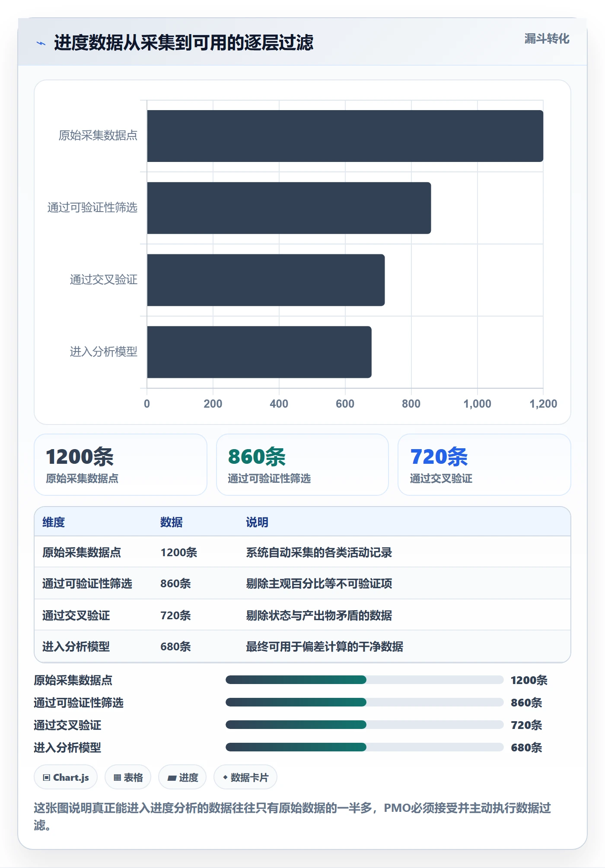This screenshot has width=605, height=868.
Task: Click the title 进度数据从采集到可用的逐层过滤
Action: click(x=184, y=43)
